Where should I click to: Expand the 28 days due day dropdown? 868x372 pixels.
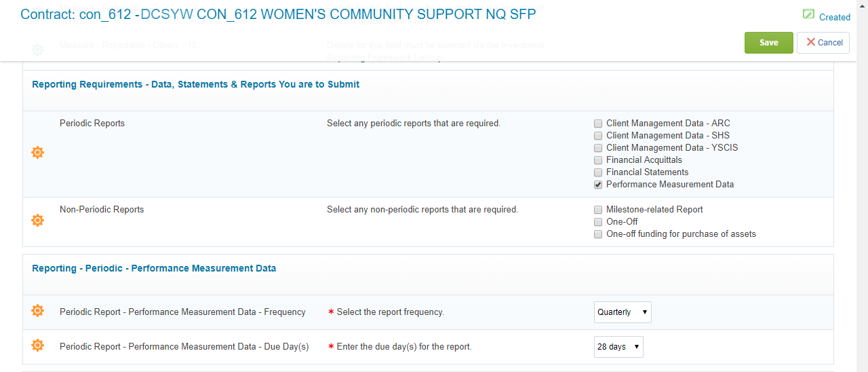click(x=618, y=347)
